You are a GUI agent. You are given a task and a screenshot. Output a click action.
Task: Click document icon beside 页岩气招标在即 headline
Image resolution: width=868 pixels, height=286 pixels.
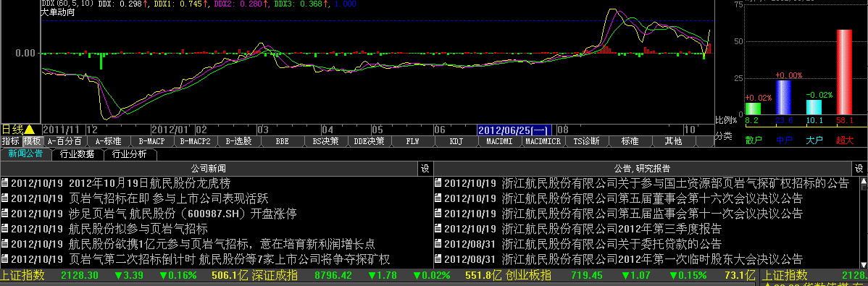5,198
